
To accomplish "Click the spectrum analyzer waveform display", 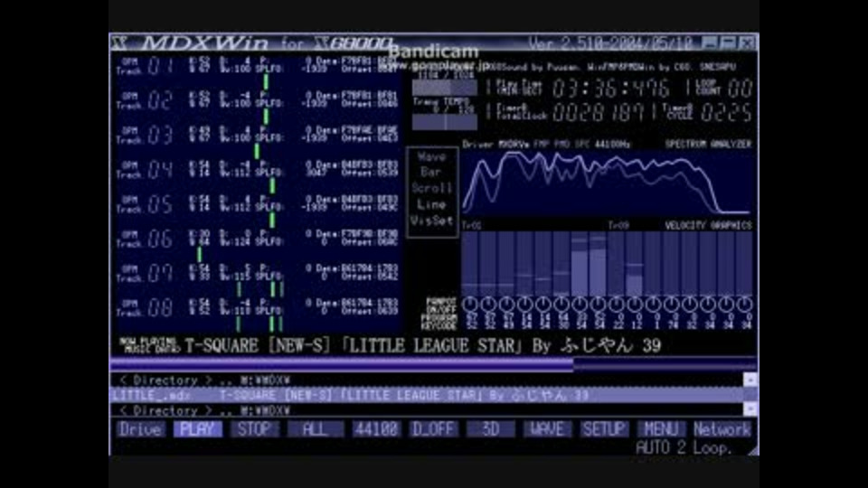I will [x=609, y=183].
